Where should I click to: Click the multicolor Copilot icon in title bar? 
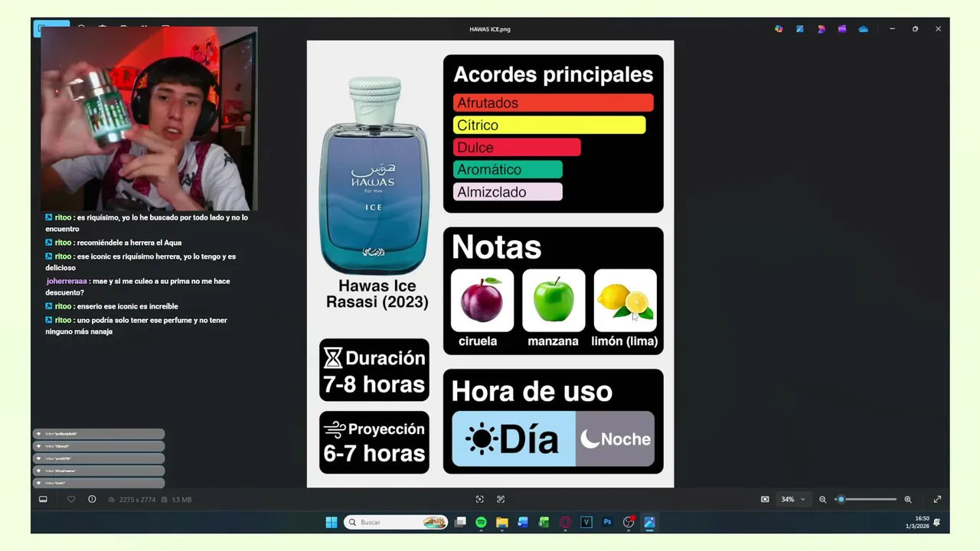[779, 29]
